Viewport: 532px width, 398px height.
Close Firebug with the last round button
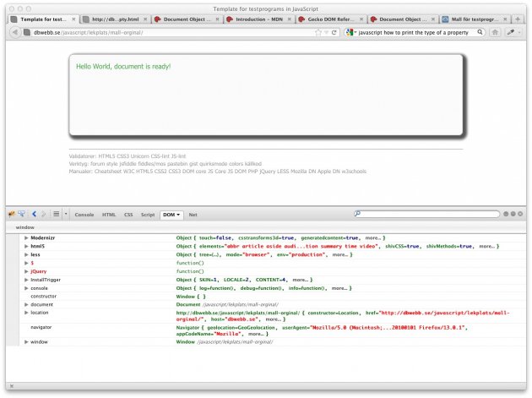pos(520,214)
